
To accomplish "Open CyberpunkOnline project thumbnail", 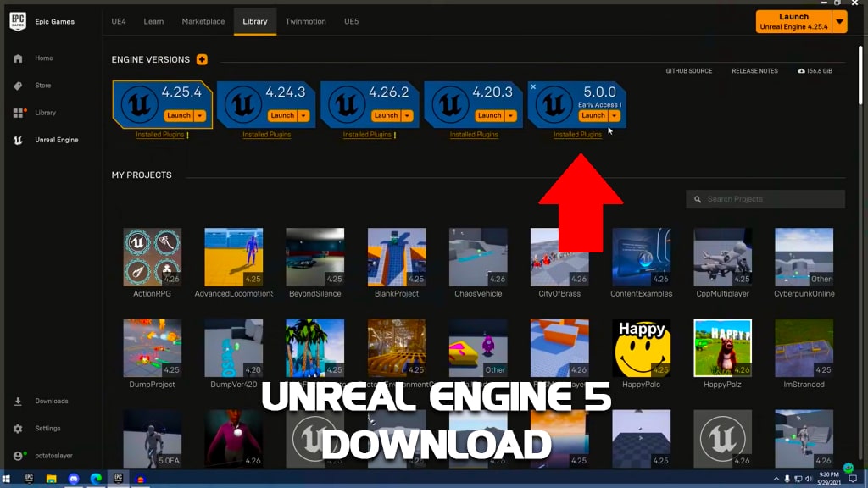I will (804, 257).
